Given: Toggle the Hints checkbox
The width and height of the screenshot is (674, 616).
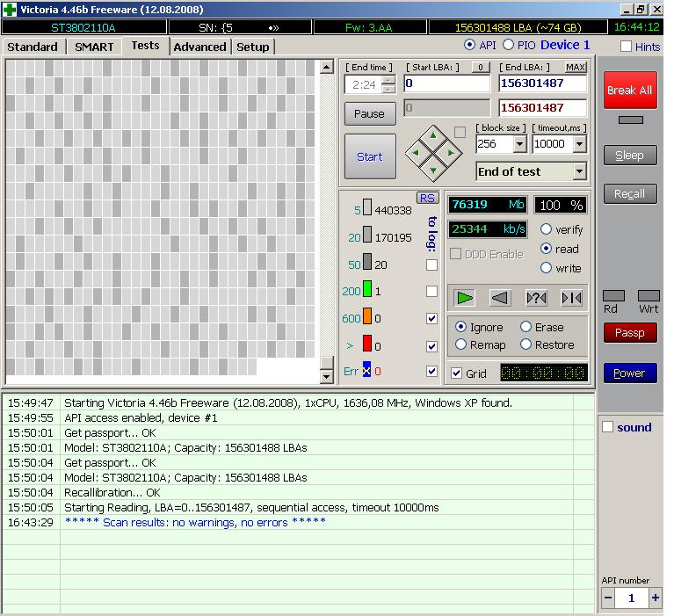Looking at the screenshot, I should click(x=626, y=47).
